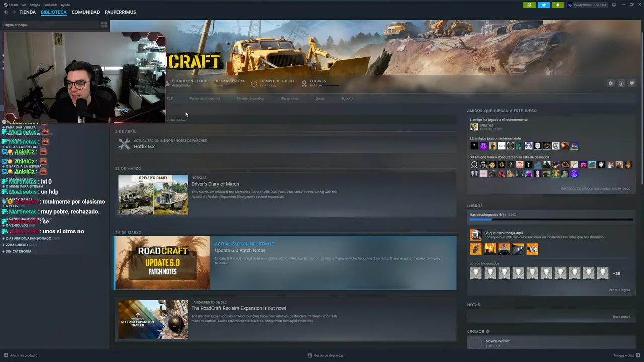
Task: Open the Driver's Diary of March article
Action: (215, 184)
